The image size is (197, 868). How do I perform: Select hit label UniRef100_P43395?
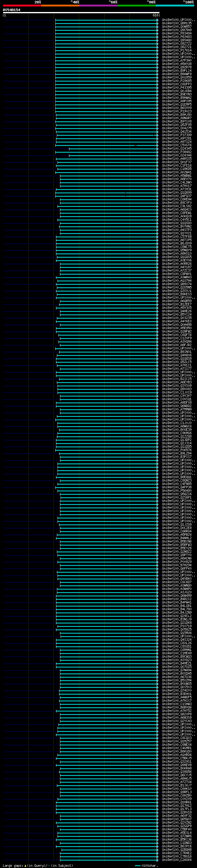pos(177,88)
